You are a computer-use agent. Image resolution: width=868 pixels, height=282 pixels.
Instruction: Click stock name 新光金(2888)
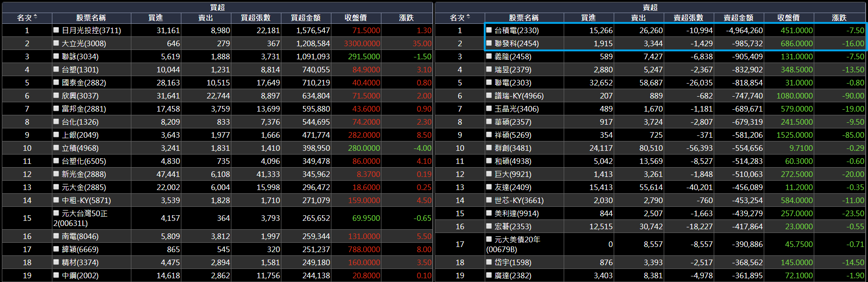[x=84, y=174]
